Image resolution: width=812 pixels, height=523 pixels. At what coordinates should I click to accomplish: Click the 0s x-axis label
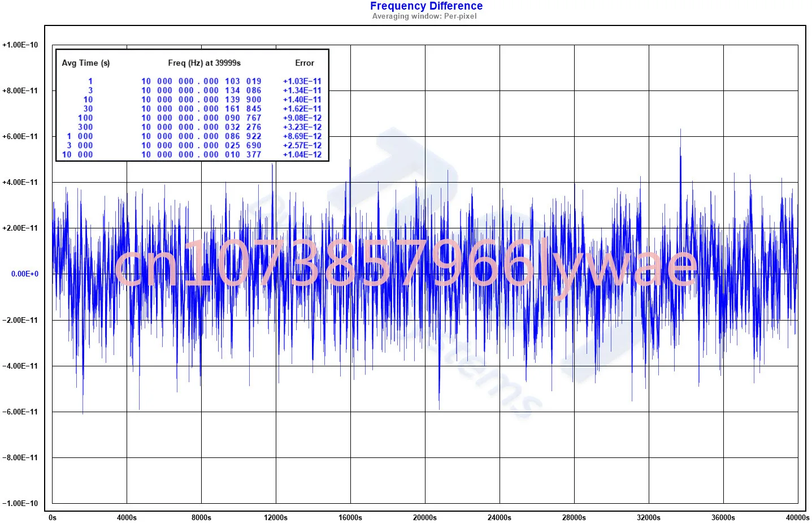(53, 518)
